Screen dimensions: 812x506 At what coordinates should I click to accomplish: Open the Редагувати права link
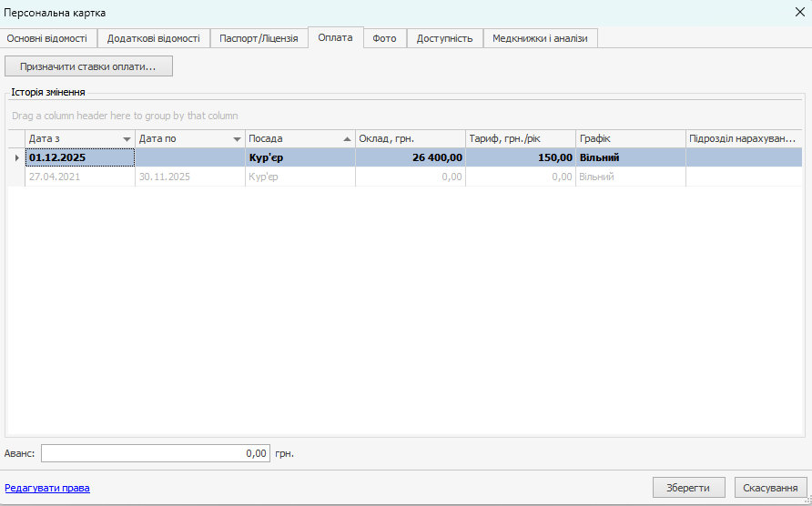pos(47,488)
